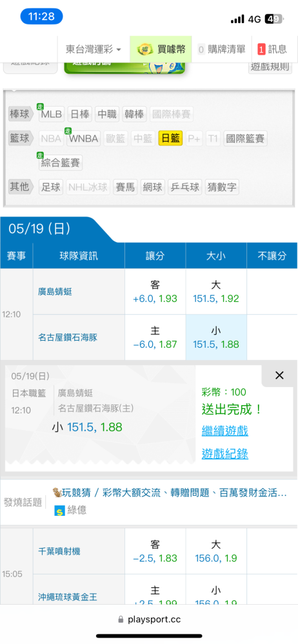The width and height of the screenshot is (298, 644).
Task: Switch to the WNBA league filter
Action: [x=84, y=139]
